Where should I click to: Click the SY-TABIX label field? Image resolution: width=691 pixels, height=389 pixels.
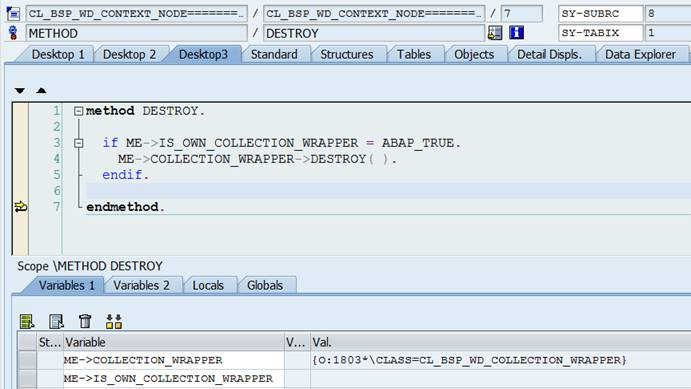[x=600, y=33]
